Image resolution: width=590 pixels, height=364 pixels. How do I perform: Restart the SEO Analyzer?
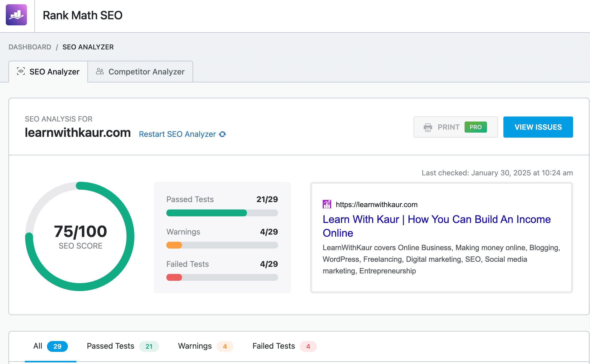[x=177, y=134]
